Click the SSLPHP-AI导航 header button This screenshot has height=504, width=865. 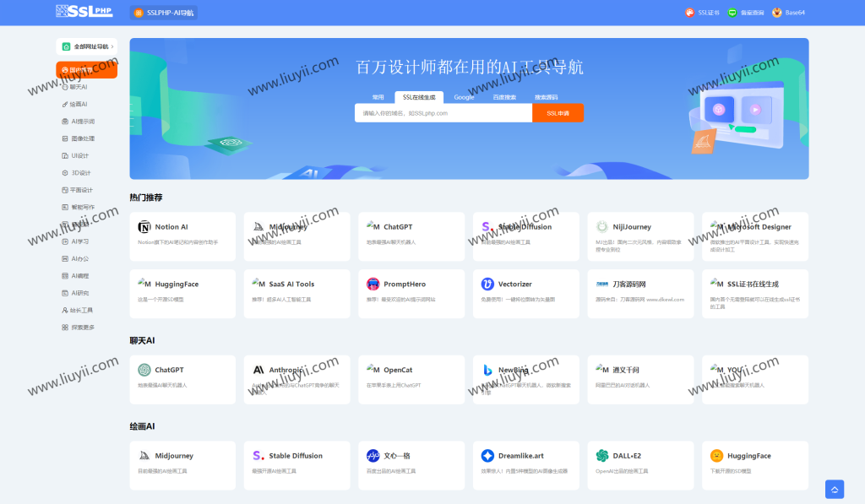click(x=164, y=13)
